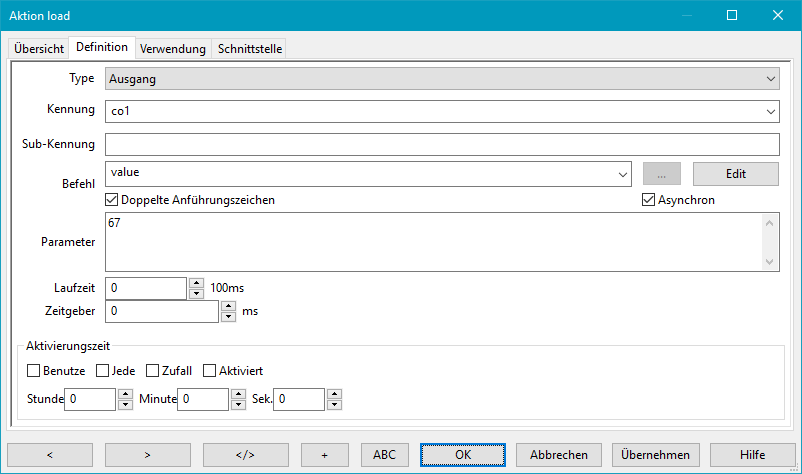Click the Edit button
This screenshot has height=474, width=802.
(735, 174)
